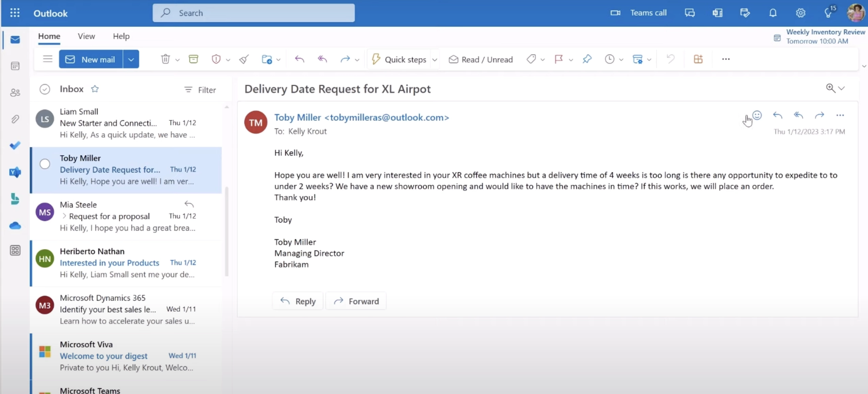Expand the Mia Steele conversation thread
This screenshot has height=394, width=868.
(x=64, y=216)
